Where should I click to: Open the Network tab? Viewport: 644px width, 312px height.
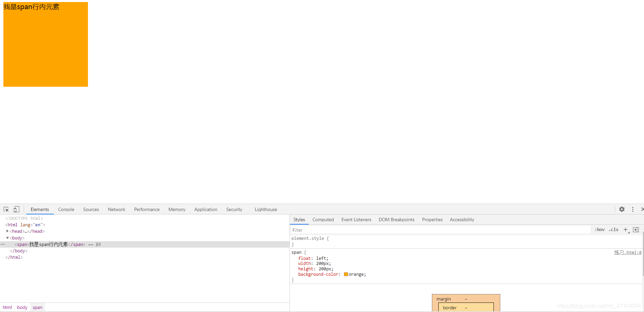click(x=116, y=209)
